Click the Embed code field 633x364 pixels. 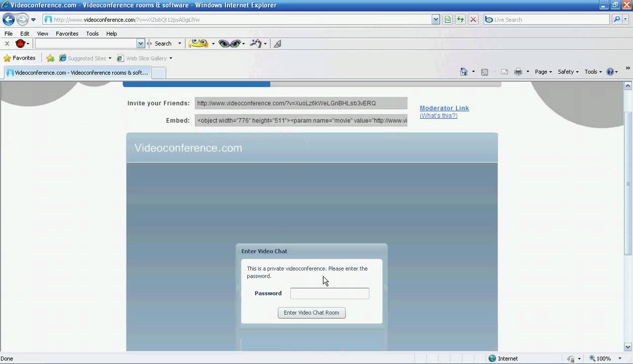click(301, 120)
